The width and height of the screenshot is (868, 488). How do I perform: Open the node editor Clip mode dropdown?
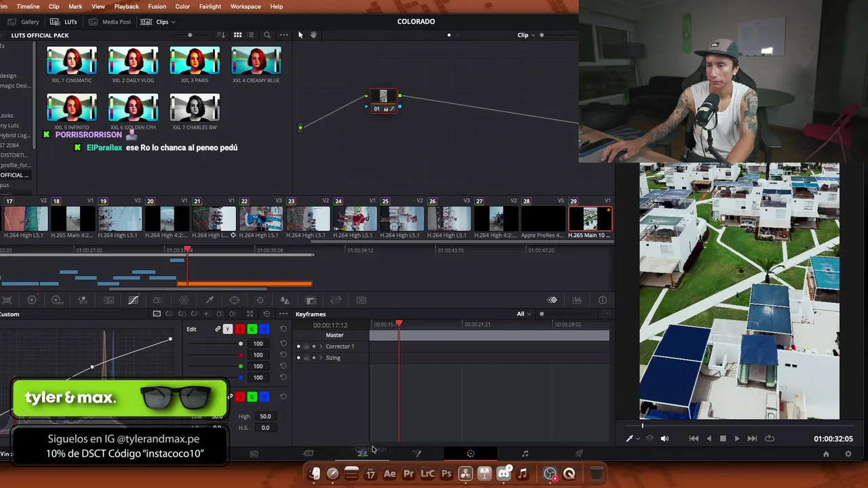tap(526, 35)
